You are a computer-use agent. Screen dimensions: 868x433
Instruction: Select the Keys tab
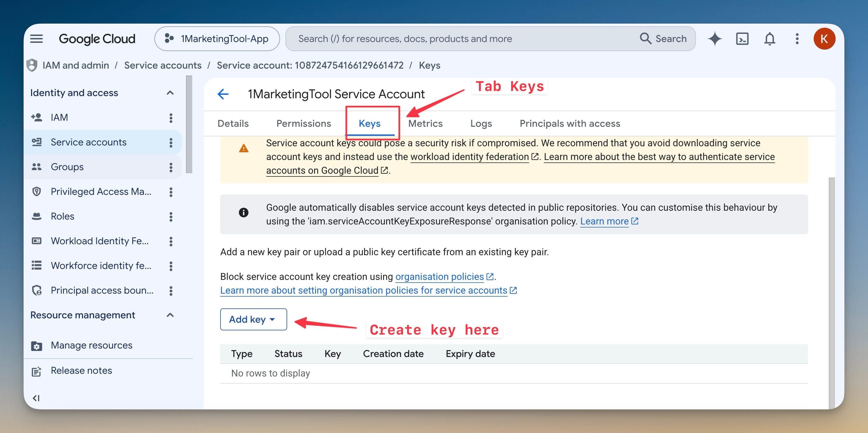(370, 123)
